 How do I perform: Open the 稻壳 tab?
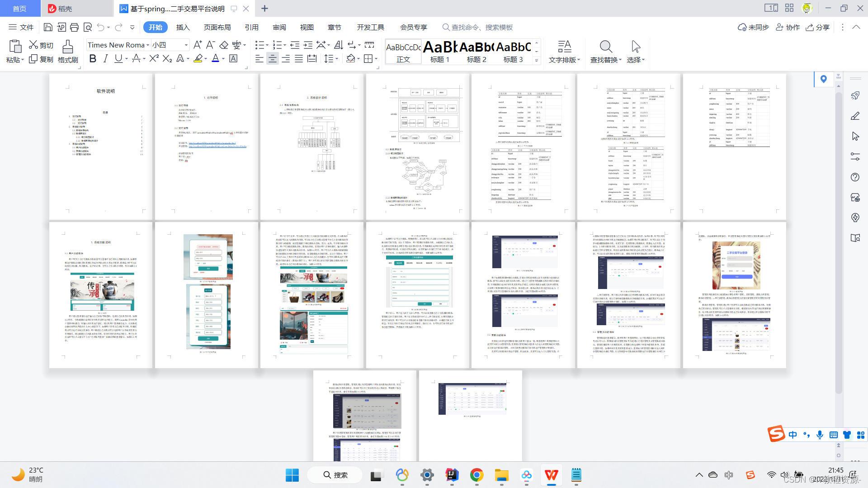pyautogui.click(x=77, y=9)
